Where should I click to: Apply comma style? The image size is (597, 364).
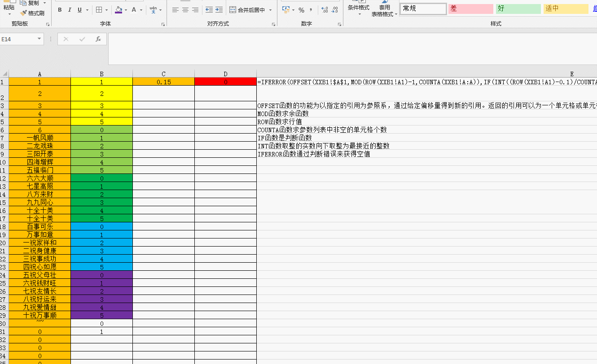[x=311, y=10]
